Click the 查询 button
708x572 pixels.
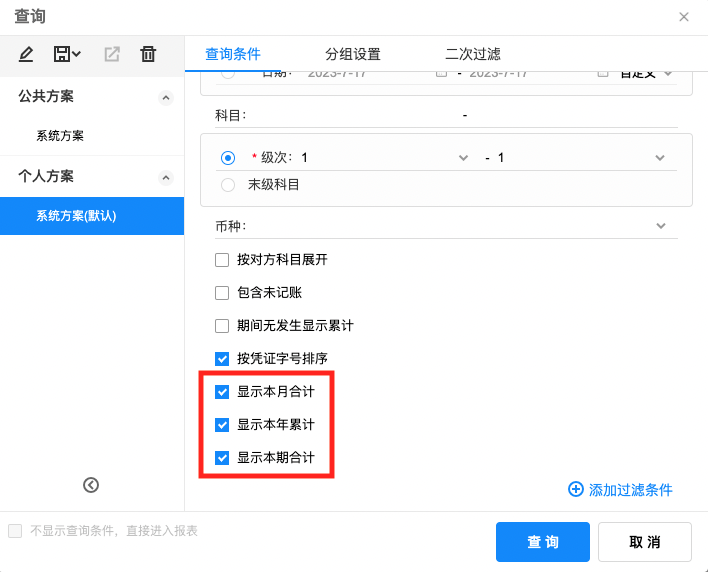pyautogui.click(x=543, y=542)
